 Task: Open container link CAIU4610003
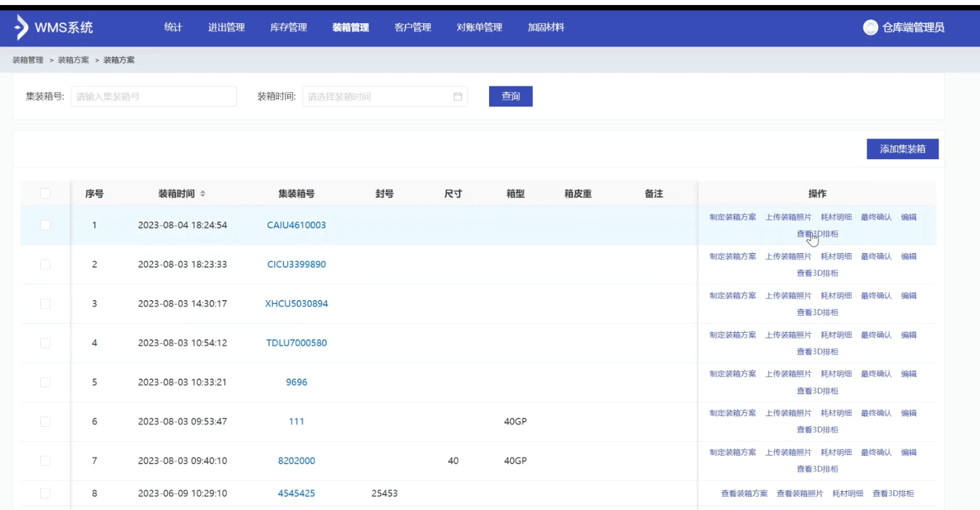coord(296,225)
